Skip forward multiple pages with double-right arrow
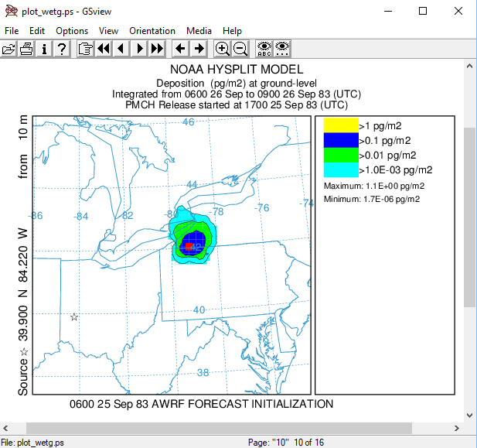The image size is (477, 448). (157, 49)
